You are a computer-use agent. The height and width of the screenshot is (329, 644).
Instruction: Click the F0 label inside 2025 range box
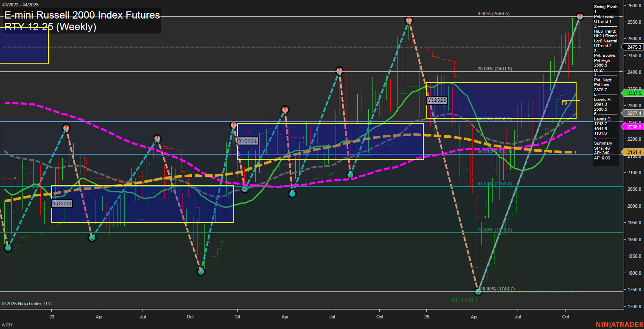[x=564, y=103]
